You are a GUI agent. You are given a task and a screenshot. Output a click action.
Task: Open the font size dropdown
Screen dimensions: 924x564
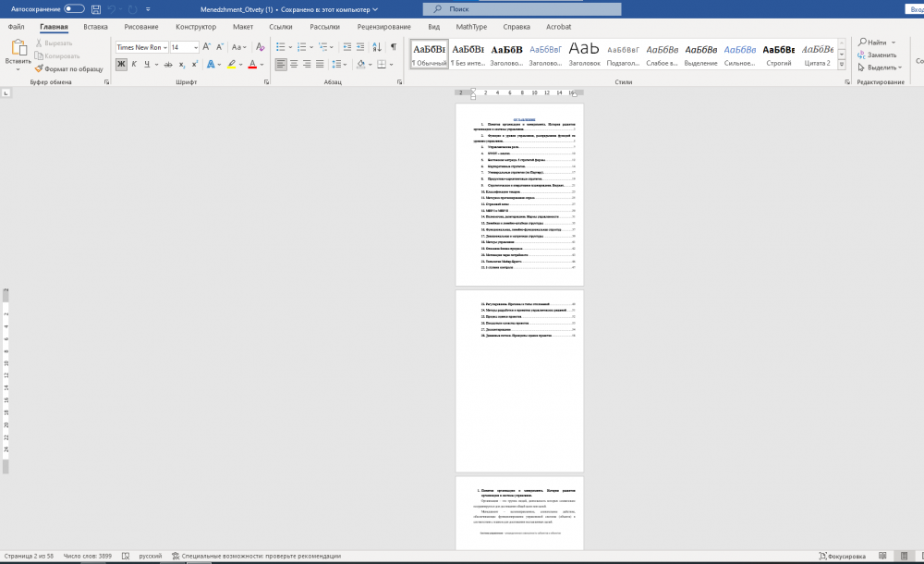click(195, 46)
